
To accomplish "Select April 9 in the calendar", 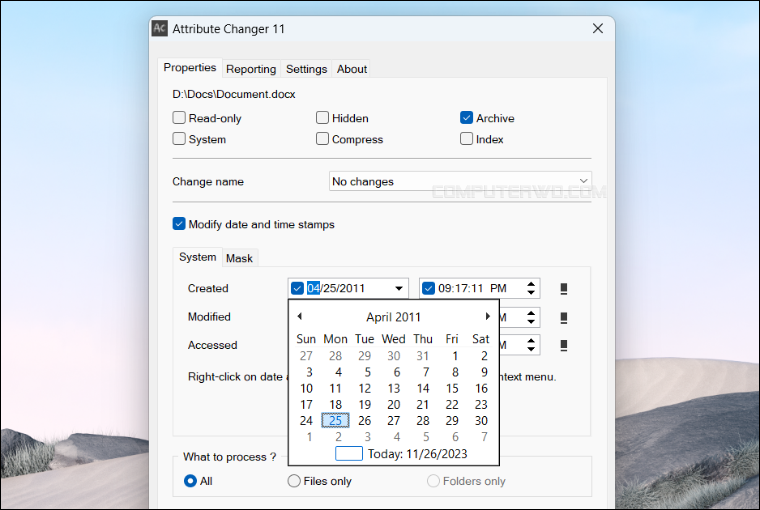I will tap(484, 372).
